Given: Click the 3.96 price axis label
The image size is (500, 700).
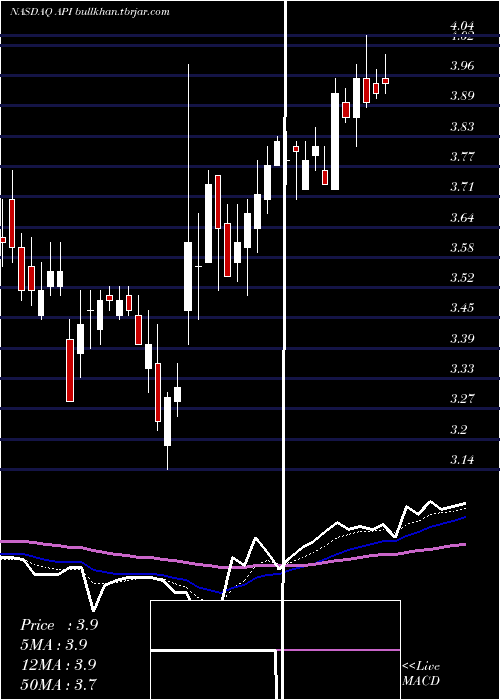Looking at the screenshot, I should 462,66.
